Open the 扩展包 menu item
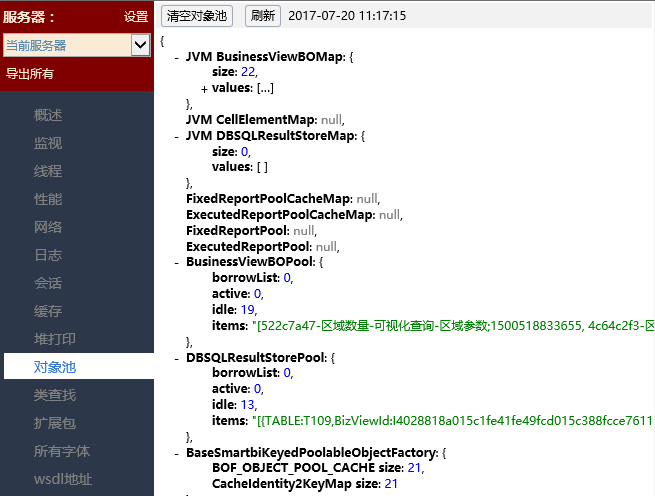655x496 pixels. coord(55,423)
